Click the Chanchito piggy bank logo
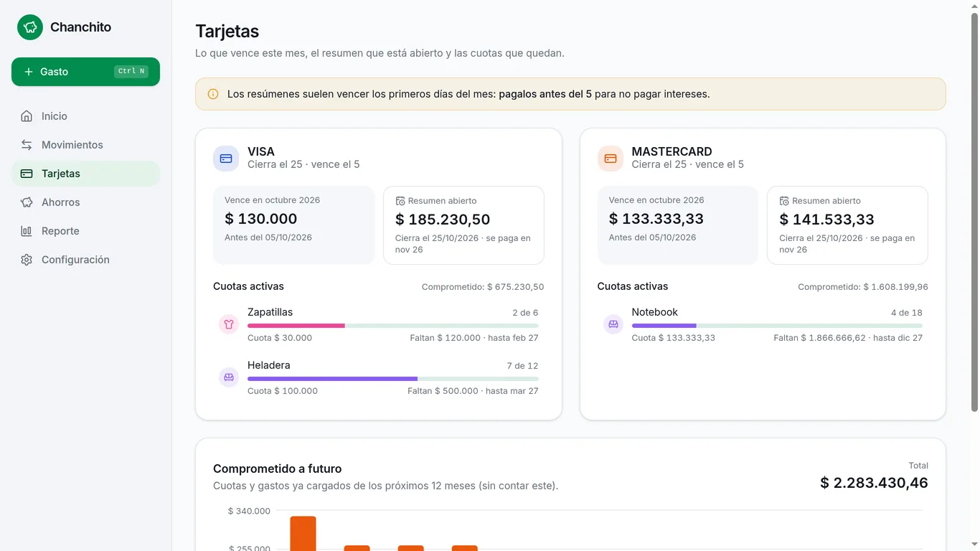 (x=30, y=27)
